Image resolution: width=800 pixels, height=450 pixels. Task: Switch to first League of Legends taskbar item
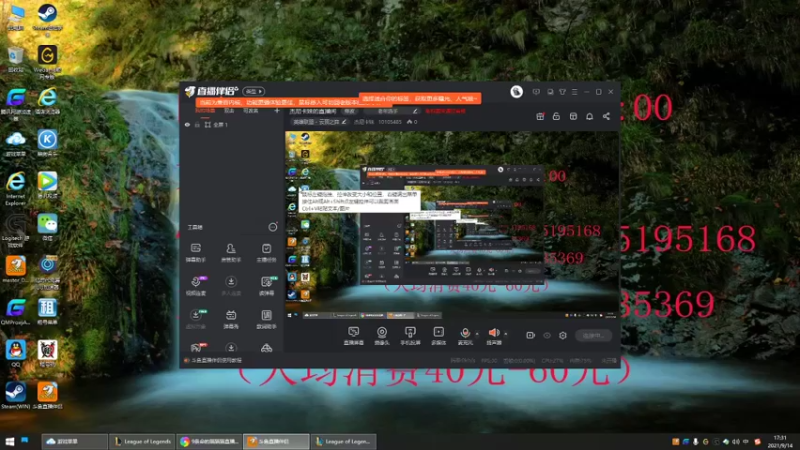pos(142,441)
